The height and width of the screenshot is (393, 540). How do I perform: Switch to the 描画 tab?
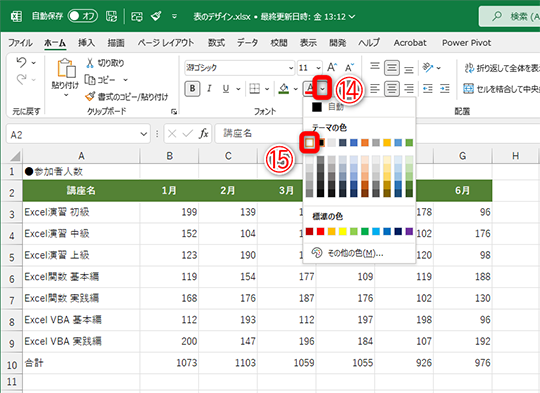116,43
